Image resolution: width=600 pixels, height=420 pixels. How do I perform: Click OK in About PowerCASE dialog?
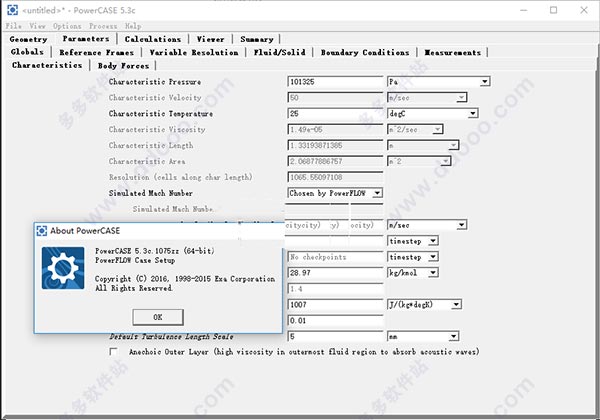click(158, 317)
